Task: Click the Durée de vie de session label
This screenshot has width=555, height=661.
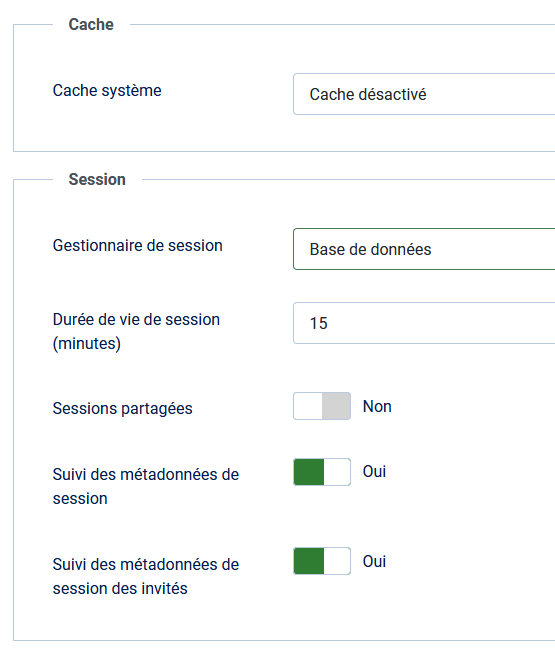Action: 136,331
